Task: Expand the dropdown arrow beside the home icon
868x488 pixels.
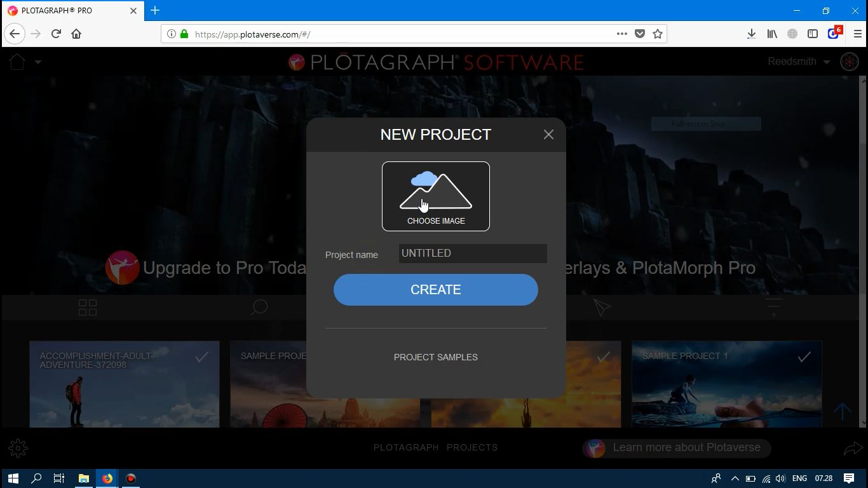Action: (38, 62)
